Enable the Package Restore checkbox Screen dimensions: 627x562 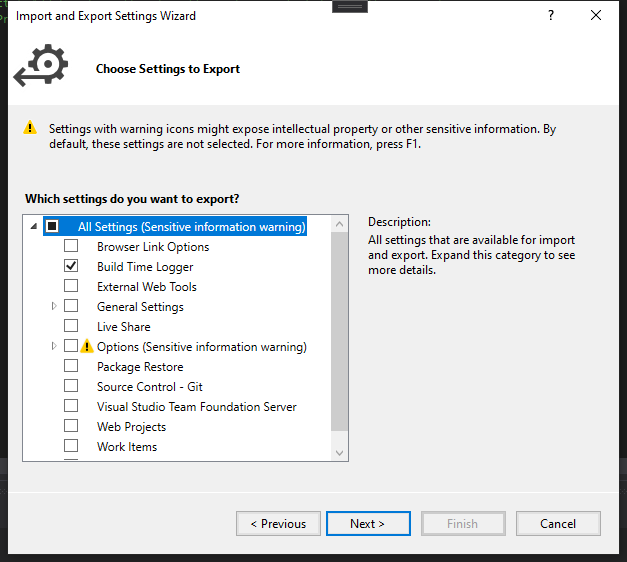[71, 366]
